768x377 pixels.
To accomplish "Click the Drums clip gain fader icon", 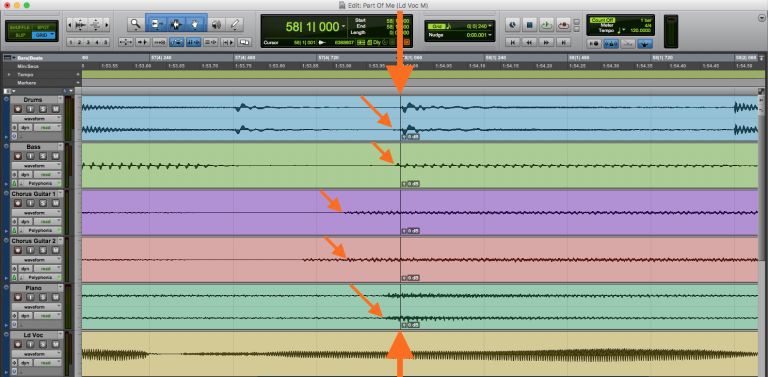I will [405, 137].
